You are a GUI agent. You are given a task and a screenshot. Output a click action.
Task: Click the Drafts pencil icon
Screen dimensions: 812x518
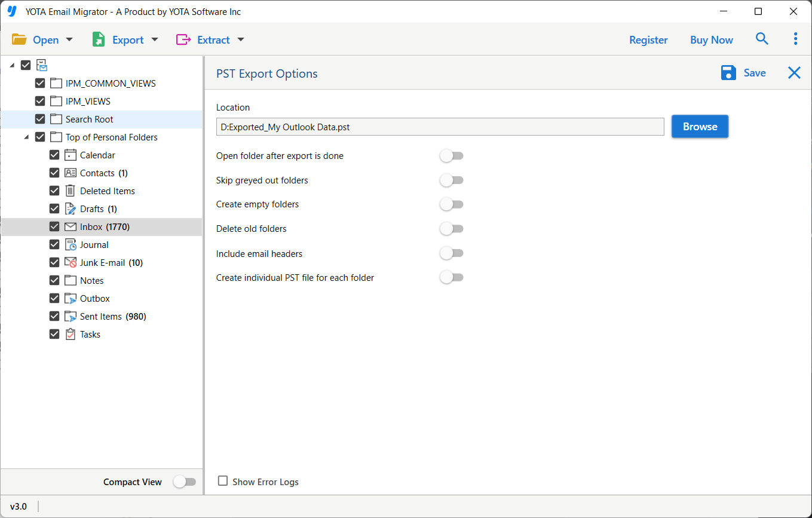point(71,209)
